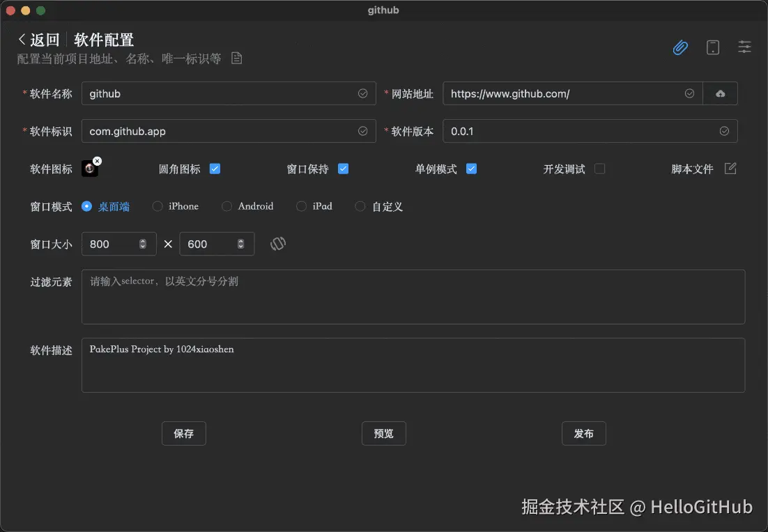Click the width stepper arrows for 800
This screenshot has height=532, width=768.
click(x=143, y=244)
